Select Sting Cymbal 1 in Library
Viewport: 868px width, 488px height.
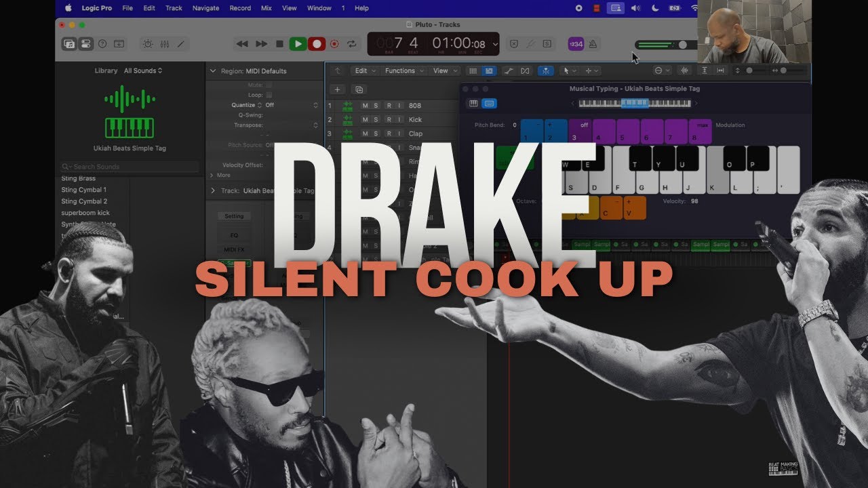pos(84,190)
